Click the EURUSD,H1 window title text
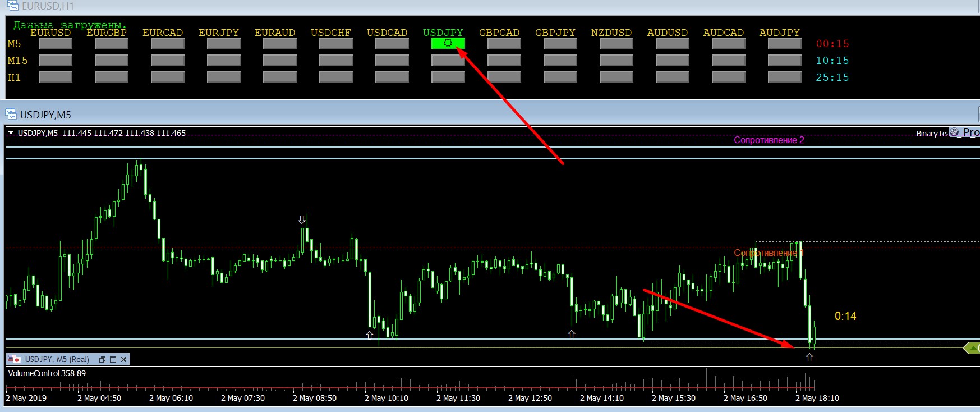The image size is (980, 412). click(x=48, y=6)
